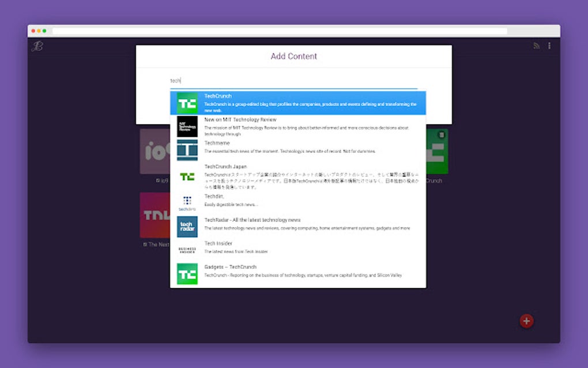
Task: Click the Business Insider logo beside Tech Insider
Action: 187,247
